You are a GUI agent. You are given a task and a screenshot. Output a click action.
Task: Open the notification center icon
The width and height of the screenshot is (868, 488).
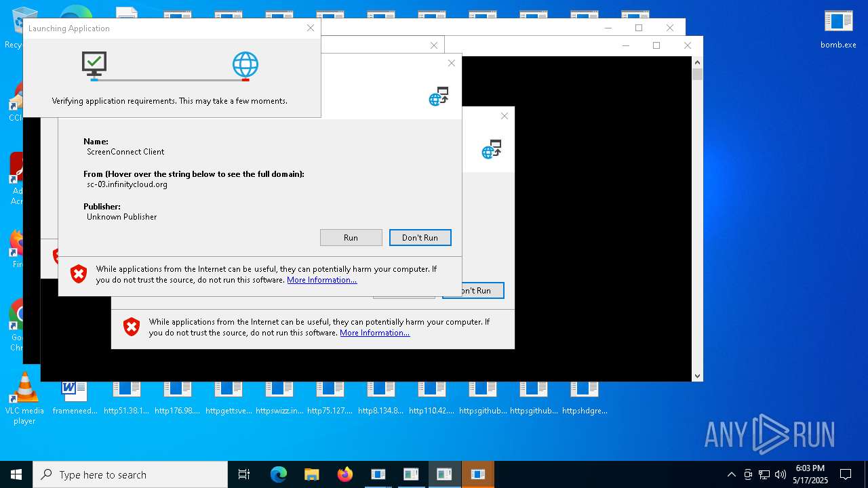846,474
